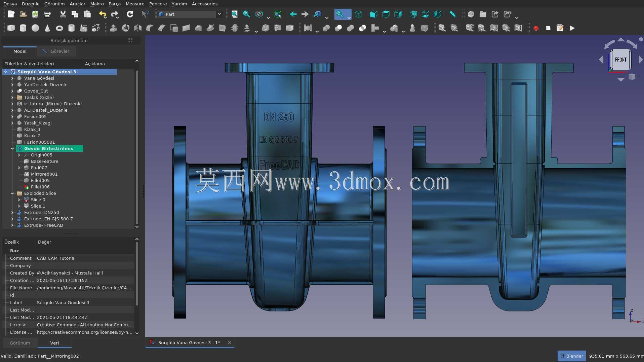Click the Extrude tool icon

click(114, 28)
